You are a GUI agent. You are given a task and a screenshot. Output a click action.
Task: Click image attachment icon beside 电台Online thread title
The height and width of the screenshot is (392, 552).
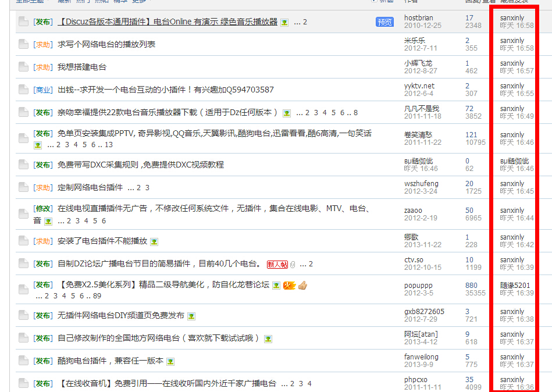coord(284,23)
